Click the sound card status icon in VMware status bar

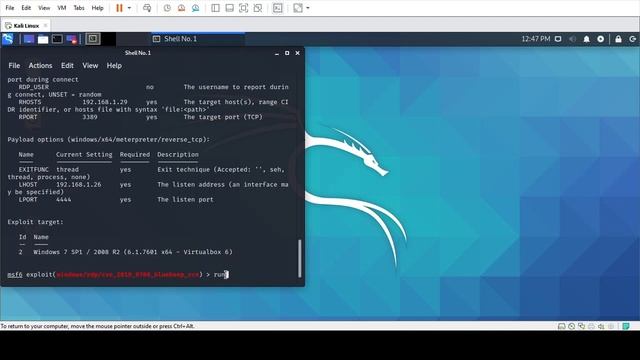pos(601,326)
